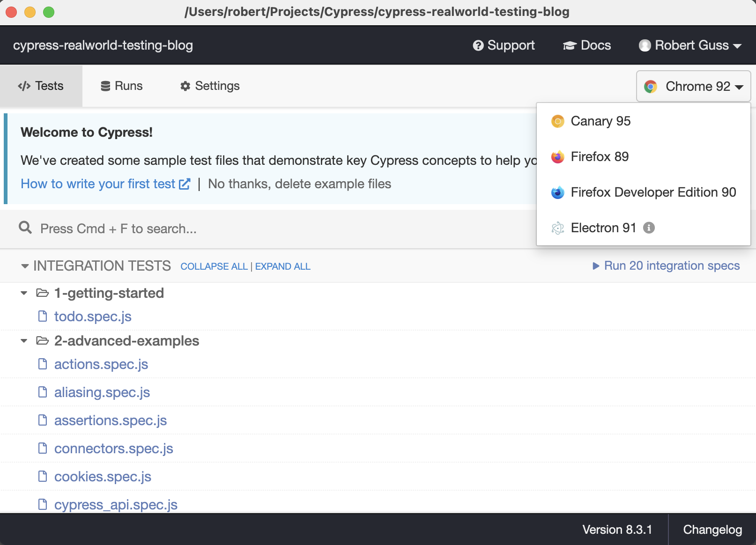The width and height of the screenshot is (756, 545).
Task: Click the Robert Guss avatar icon
Action: pyautogui.click(x=645, y=45)
